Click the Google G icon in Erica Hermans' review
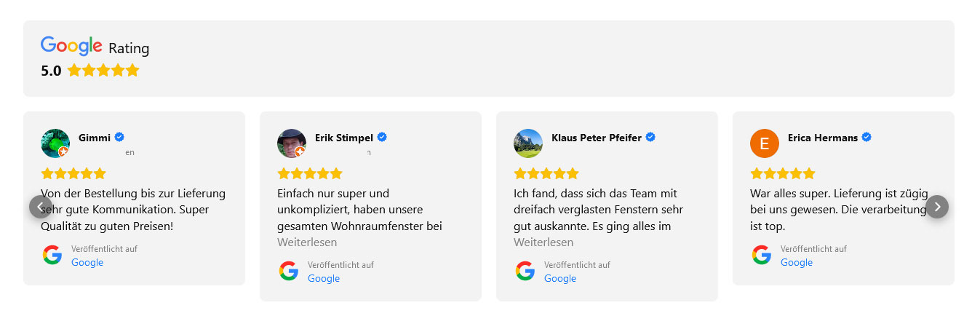 pyautogui.click(x=762, y=255)
